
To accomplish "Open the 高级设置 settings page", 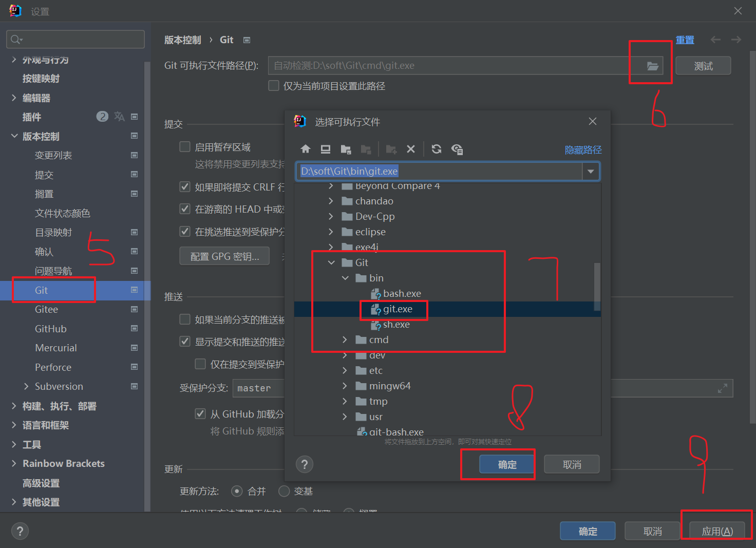I will pos(41,483).
